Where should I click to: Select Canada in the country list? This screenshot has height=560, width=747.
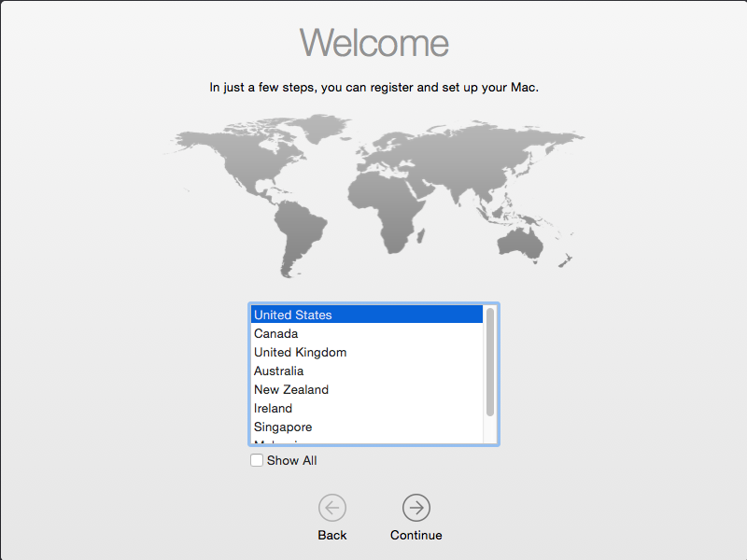(x=367, y=333)
